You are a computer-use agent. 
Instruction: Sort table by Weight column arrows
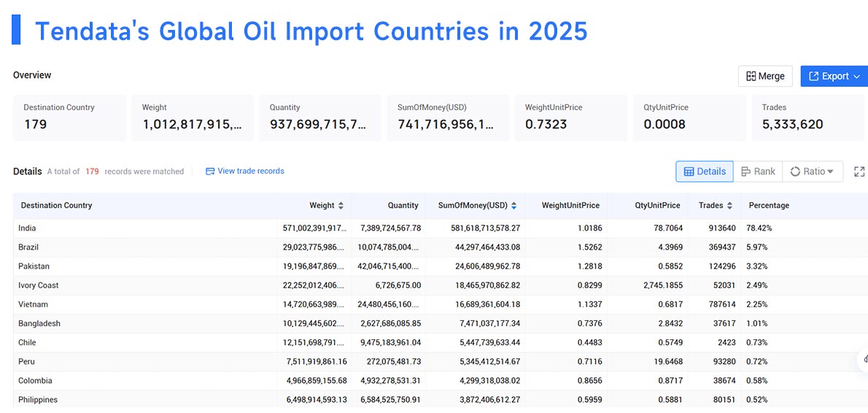[341, 205]
